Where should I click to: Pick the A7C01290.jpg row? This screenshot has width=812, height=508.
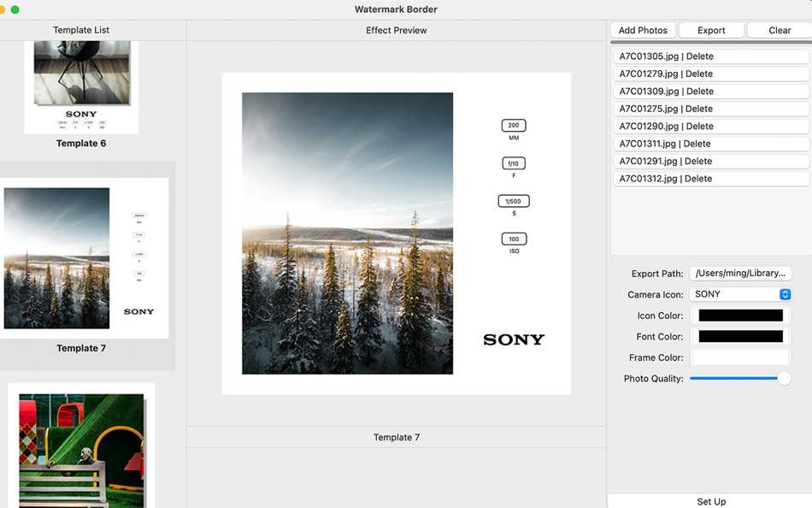710,126
